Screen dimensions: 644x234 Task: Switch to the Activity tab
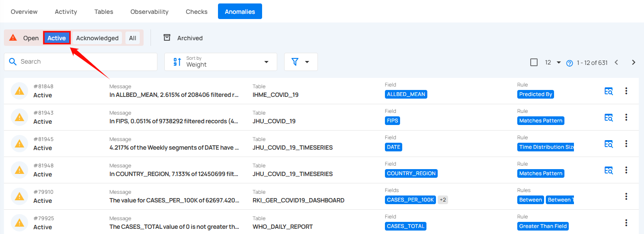coord(66,12)
